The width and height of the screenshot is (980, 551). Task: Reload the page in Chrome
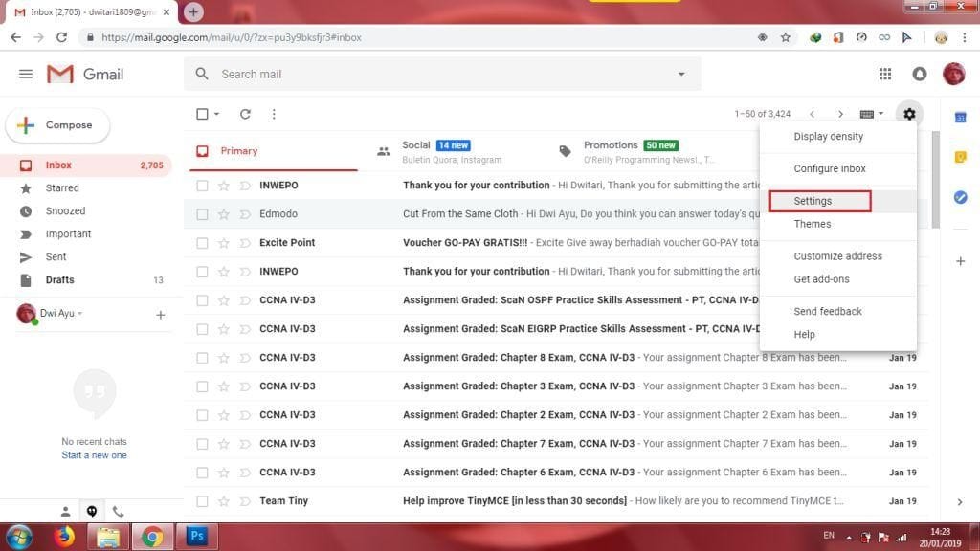click(x=61, y=37)
